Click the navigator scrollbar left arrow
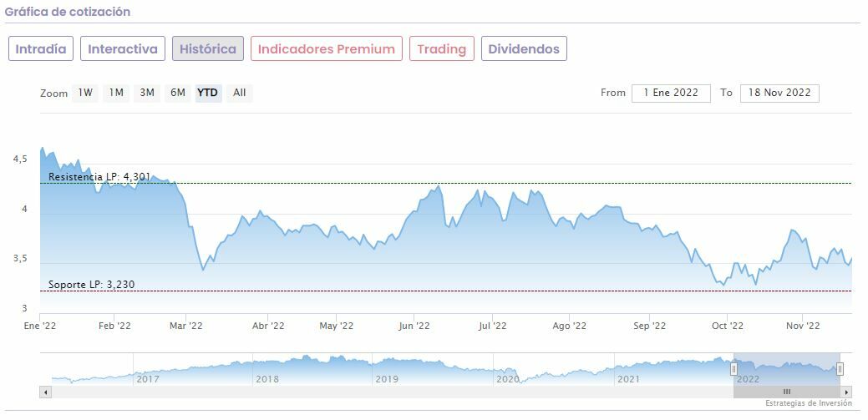Screen dimensions: 868x420 click(45, 392)
